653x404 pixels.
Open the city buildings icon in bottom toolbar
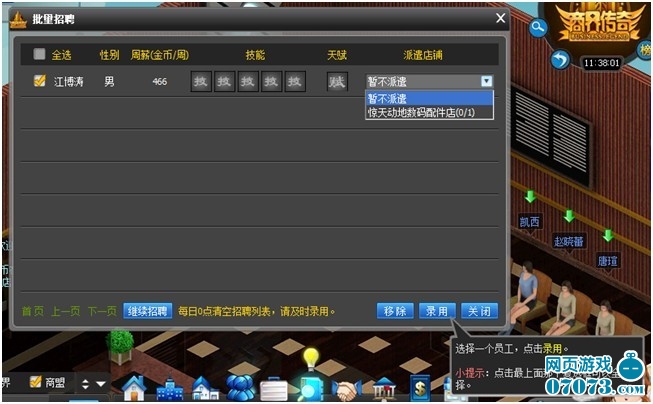(169, 388)
